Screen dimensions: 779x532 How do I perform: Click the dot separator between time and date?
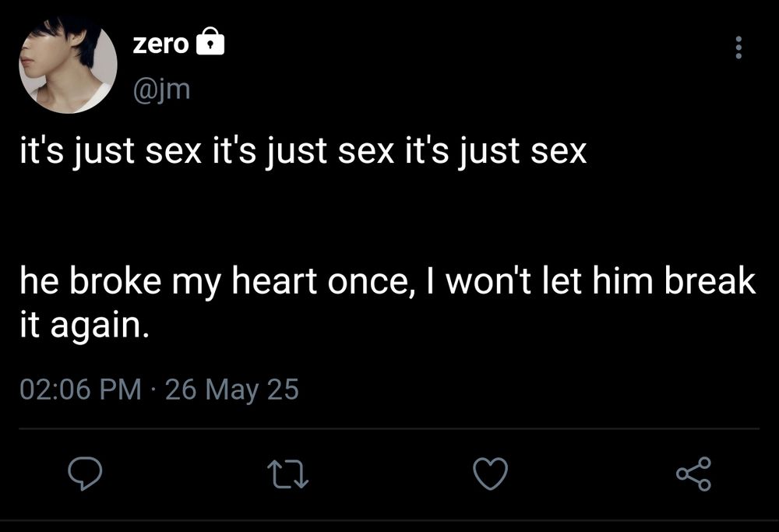tap(153, 389)
